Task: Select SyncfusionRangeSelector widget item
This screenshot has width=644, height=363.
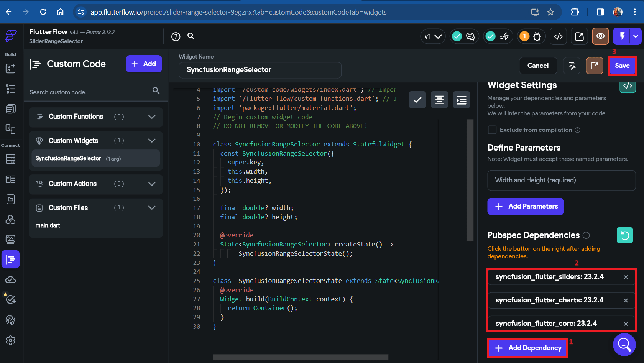Action: (x=96, y=158)
